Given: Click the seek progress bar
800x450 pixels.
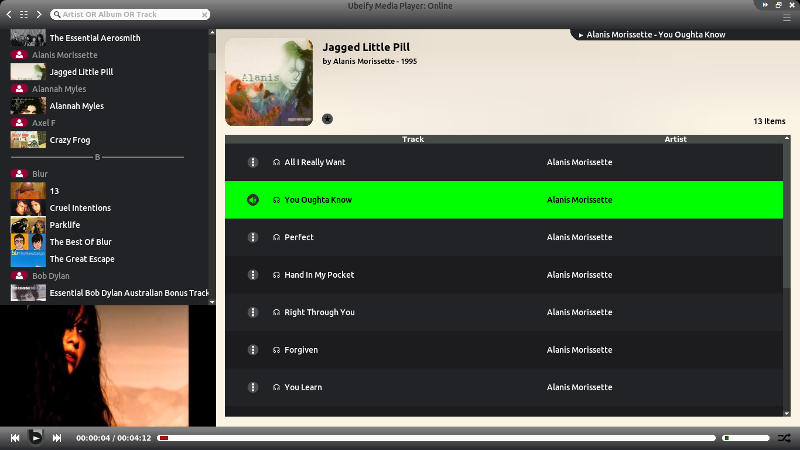Looking at the screenshot, I should 437,438.
